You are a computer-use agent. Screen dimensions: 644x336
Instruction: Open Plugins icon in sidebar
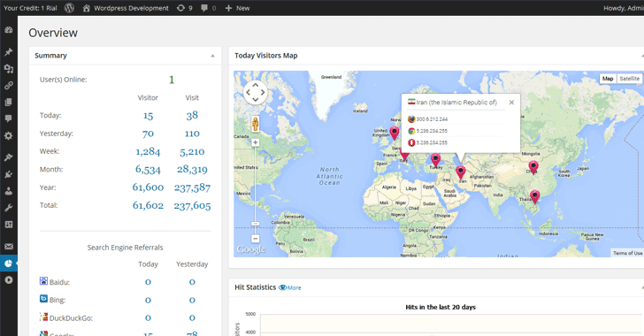[8, 174]
